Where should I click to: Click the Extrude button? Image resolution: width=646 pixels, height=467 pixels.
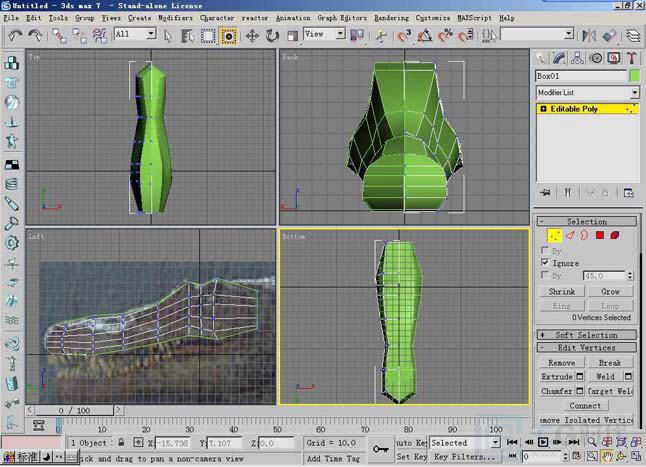click(557, 377)
